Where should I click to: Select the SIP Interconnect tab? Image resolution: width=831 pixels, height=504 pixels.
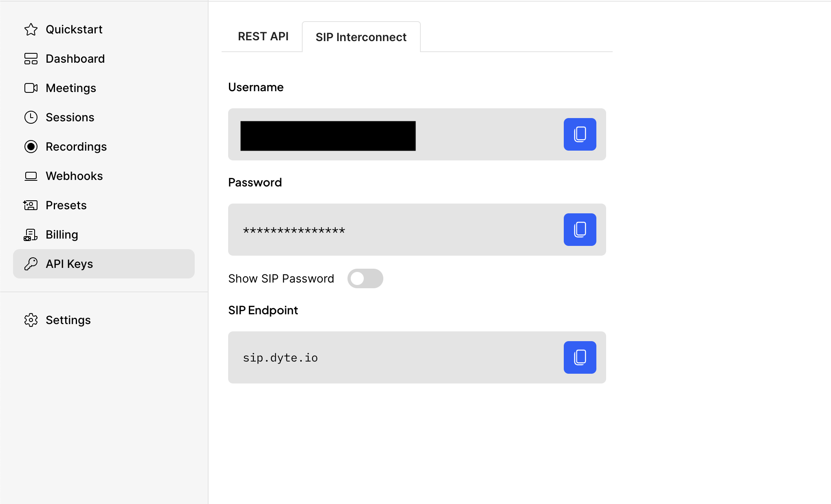pyautogui.click(x=361, y=37)
